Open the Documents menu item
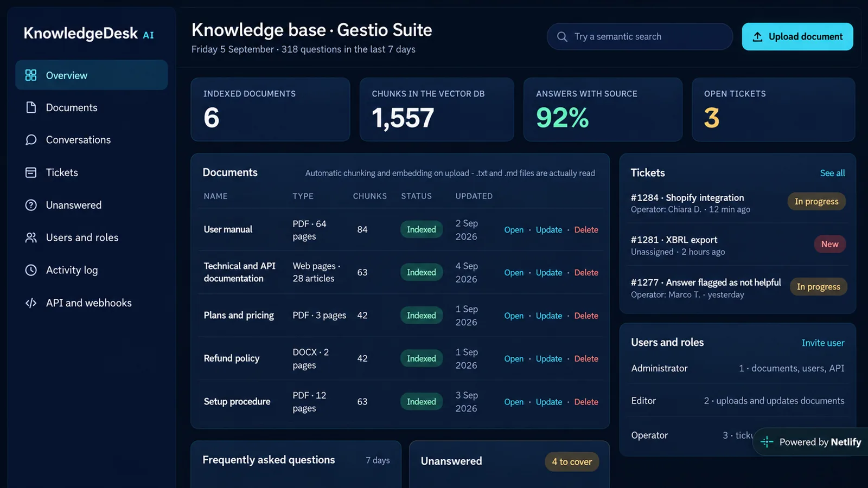This screenshot has width=868, height=488. tap(91, 107)
